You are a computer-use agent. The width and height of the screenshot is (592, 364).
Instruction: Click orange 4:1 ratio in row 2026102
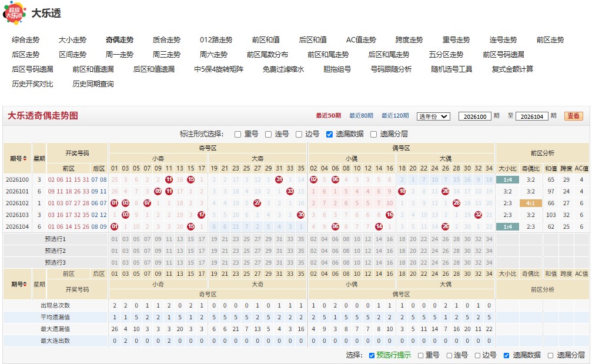coord(530,203)
